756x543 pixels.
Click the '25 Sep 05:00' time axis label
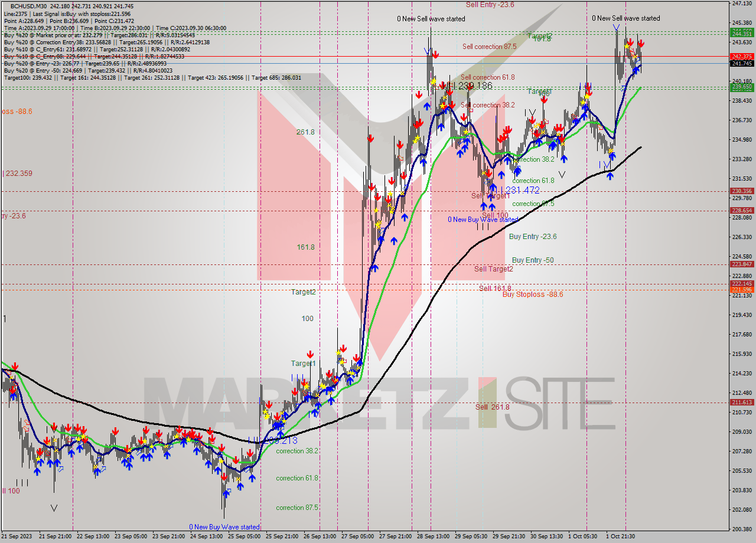[243, 537]
